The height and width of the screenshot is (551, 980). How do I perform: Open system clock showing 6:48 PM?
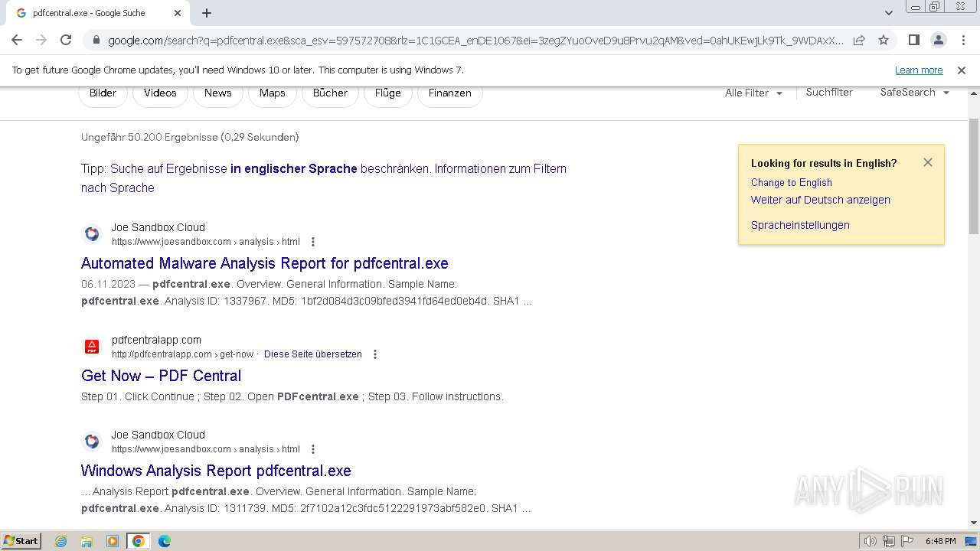(x=940, y=541)
